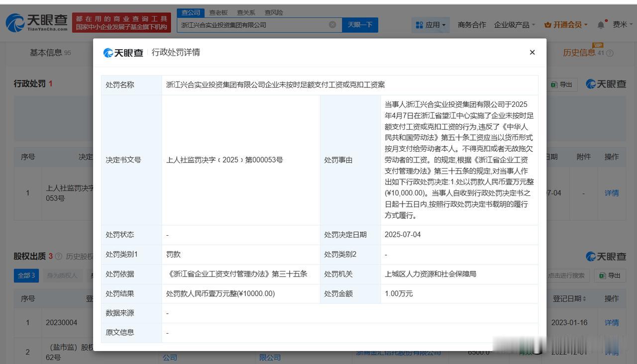Select the 查风险 search tab
637x364 pixels.
(x=273, y=12)
